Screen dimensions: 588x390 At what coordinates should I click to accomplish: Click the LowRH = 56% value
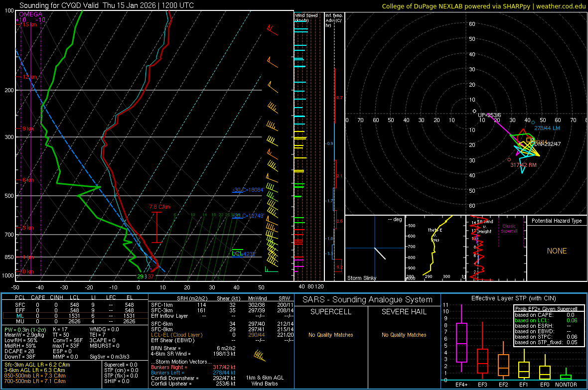pyautogui.click(x=21, y=340)
